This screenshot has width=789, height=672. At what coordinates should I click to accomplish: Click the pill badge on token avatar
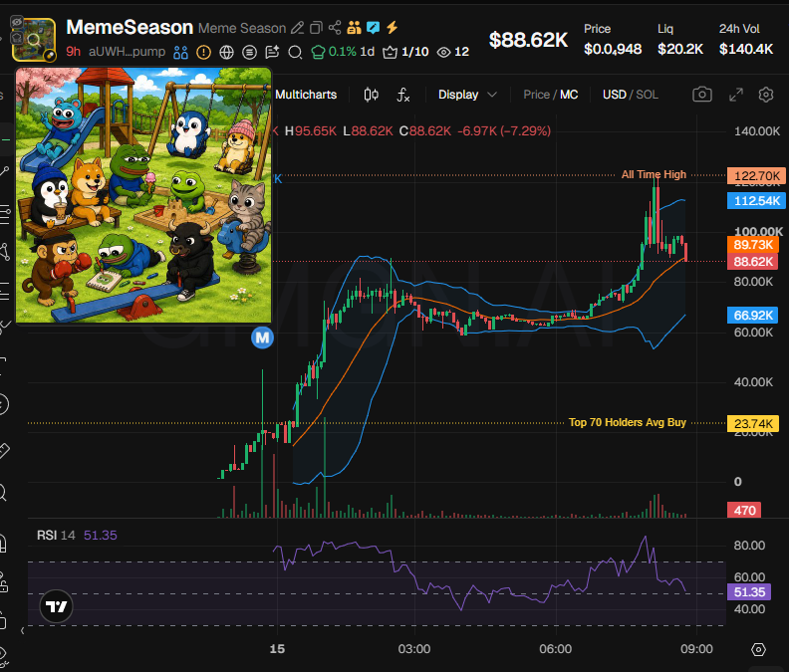[50, 56]
